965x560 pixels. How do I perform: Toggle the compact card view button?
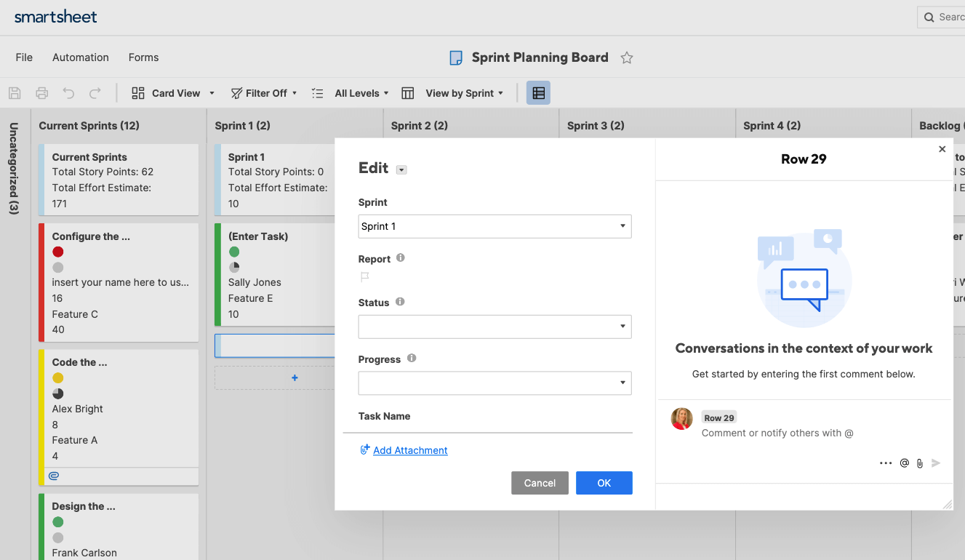pyautogui.click(x=538, y=93)
